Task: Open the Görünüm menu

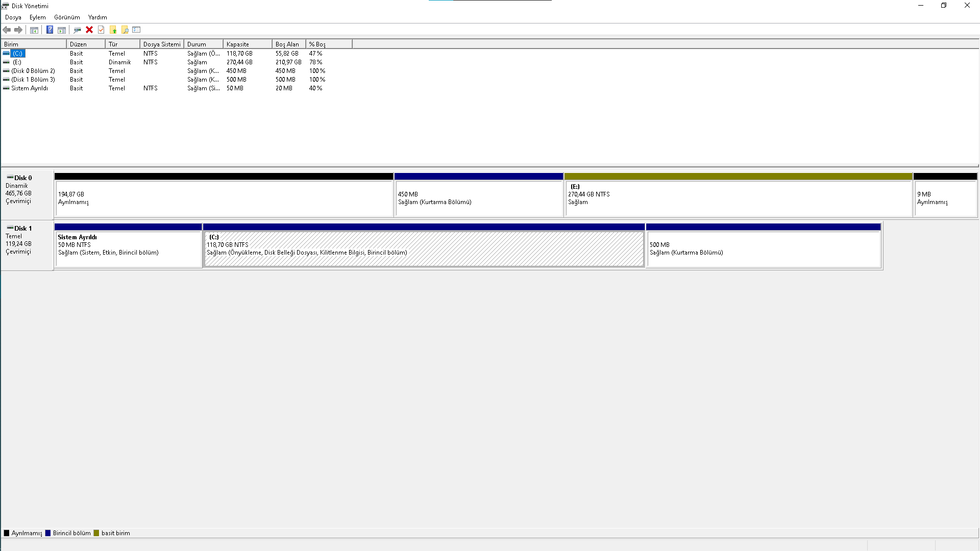Action: pos(67,17)
